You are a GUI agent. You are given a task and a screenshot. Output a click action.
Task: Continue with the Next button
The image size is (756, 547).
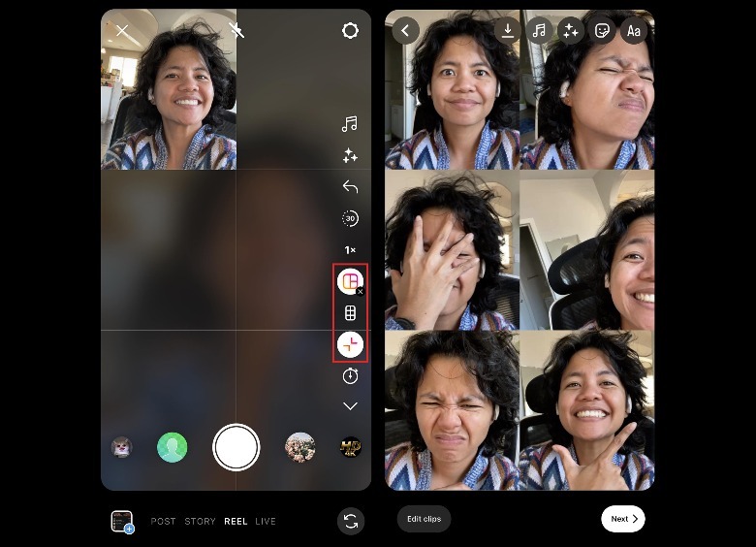point(623,519)
